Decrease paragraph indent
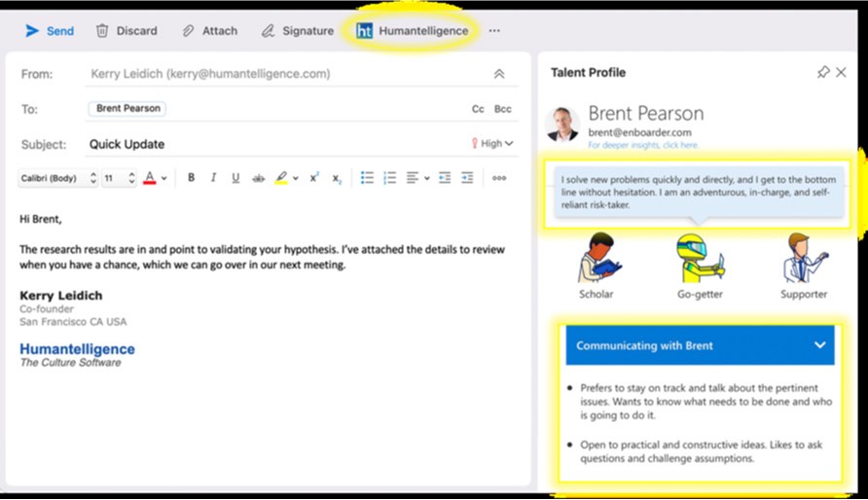Viewport: 868px width, 500px height. (x=445, y=178)
